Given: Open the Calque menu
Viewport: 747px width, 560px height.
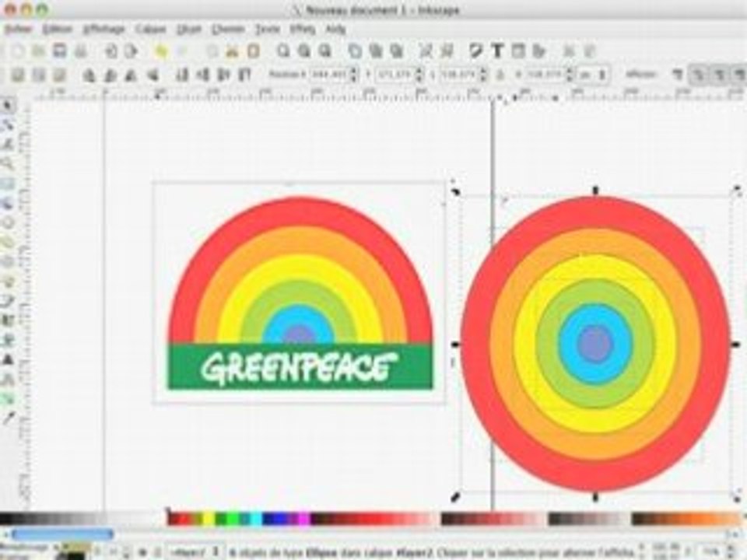Looking at the screenshot, I should point(150,29).
